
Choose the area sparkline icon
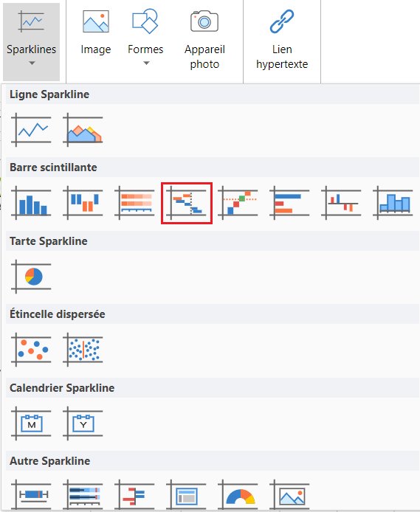point(83,130)
